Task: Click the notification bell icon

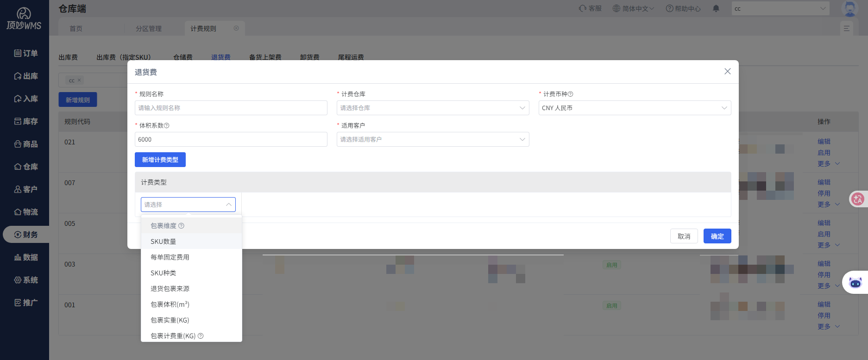Action: click(x=716, y=8)
